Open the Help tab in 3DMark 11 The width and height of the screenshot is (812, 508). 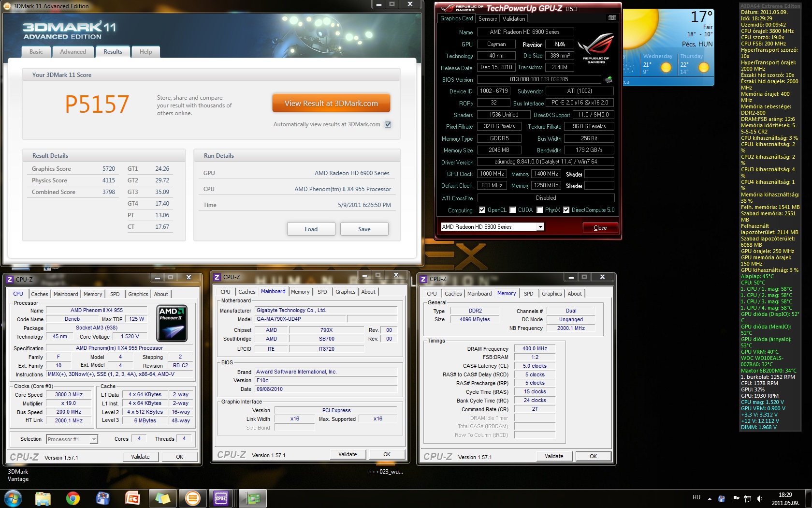[x=145, y=52]
